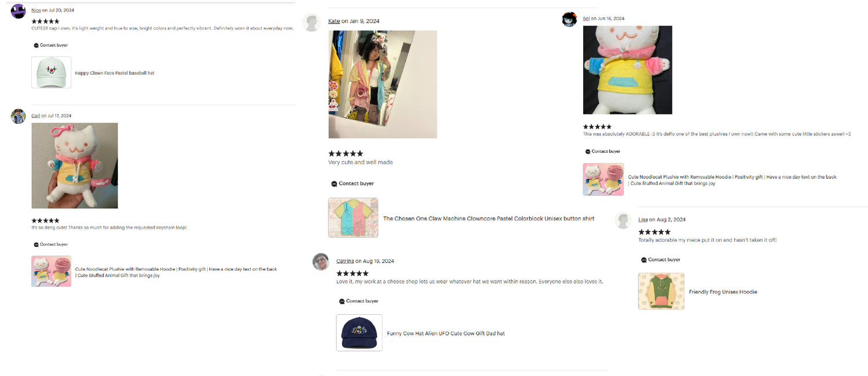
Task: Open The Chosen One Claw Machine shirt listing
Action: (488, 219)
